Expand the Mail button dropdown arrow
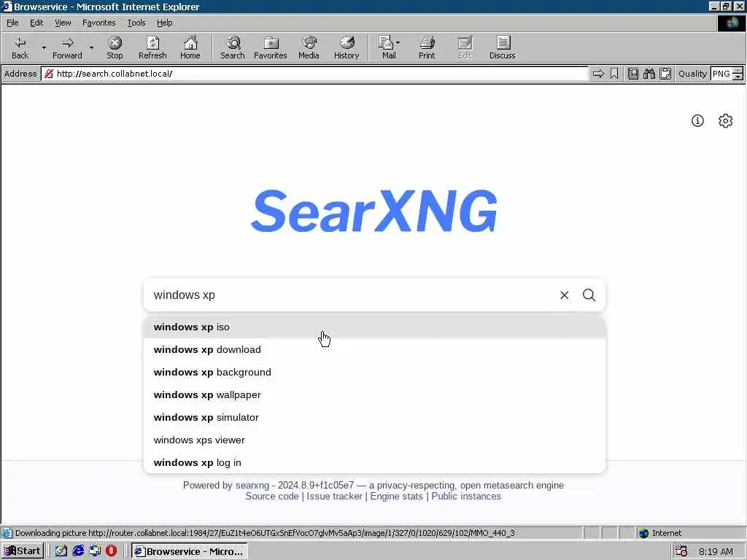747x560 pixels. pos(398,43)
